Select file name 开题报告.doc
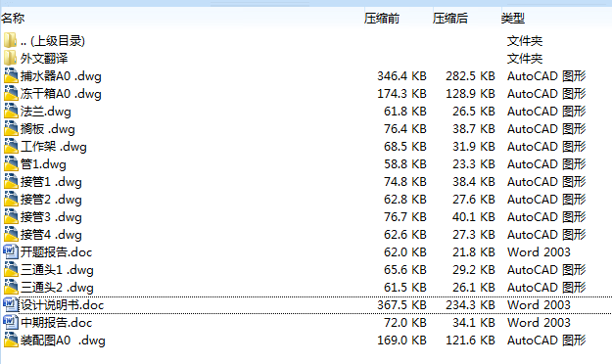The width and height of the screenshot is (612, 364). [x=56, y=252]
